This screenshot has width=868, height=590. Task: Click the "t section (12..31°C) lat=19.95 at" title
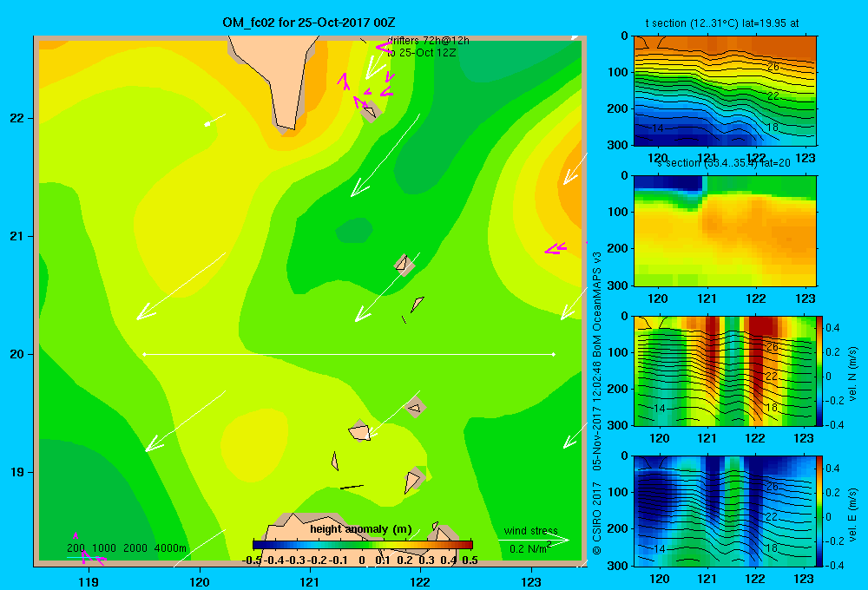click(x=722, y=23)
